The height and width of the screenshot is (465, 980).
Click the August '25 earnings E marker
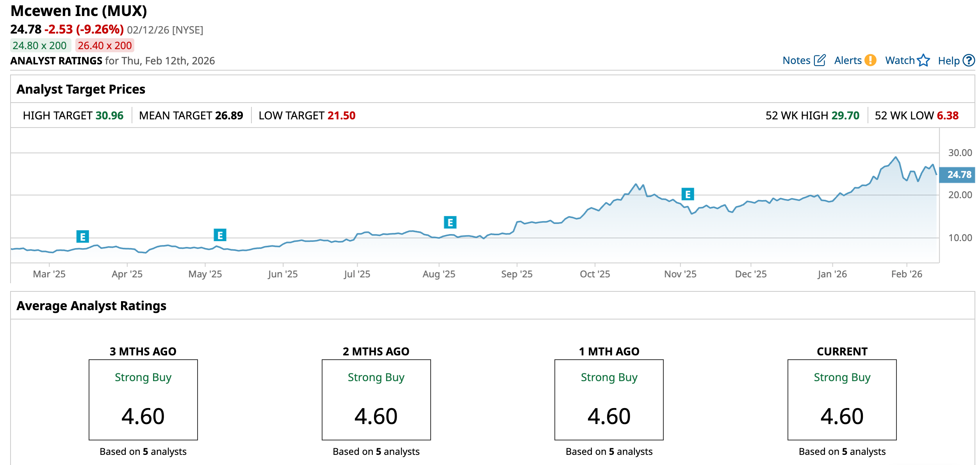pos(450,222)
